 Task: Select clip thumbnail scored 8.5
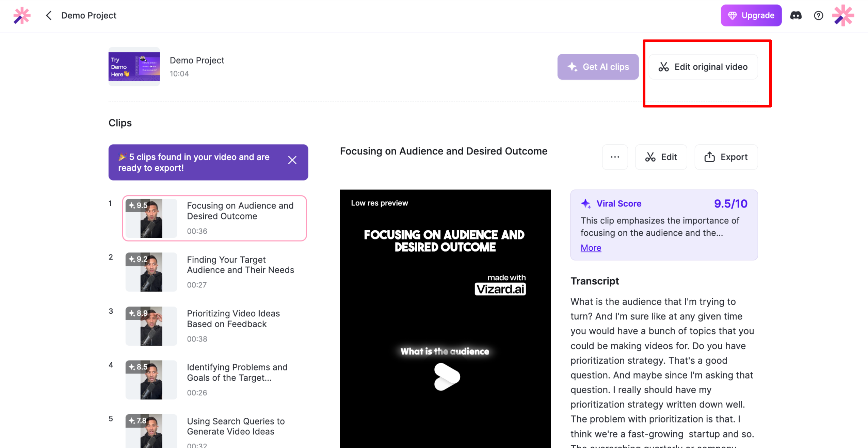point(151,380)
